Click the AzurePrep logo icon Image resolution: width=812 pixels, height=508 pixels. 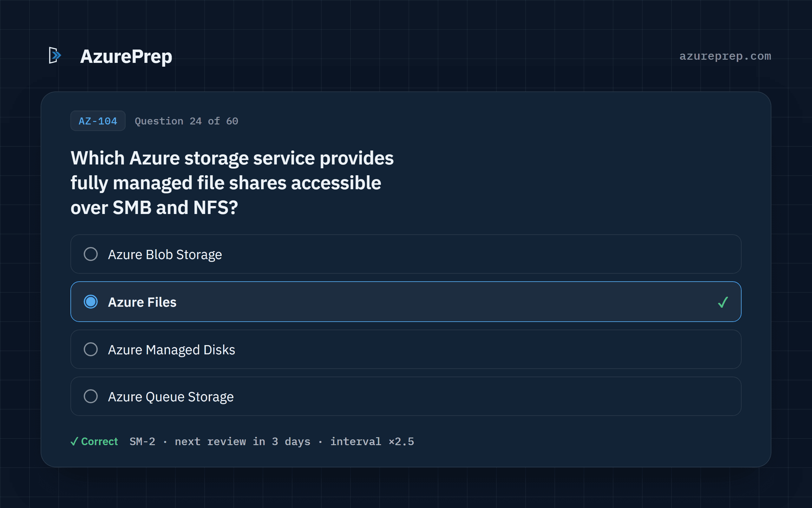tap(55, 56)
